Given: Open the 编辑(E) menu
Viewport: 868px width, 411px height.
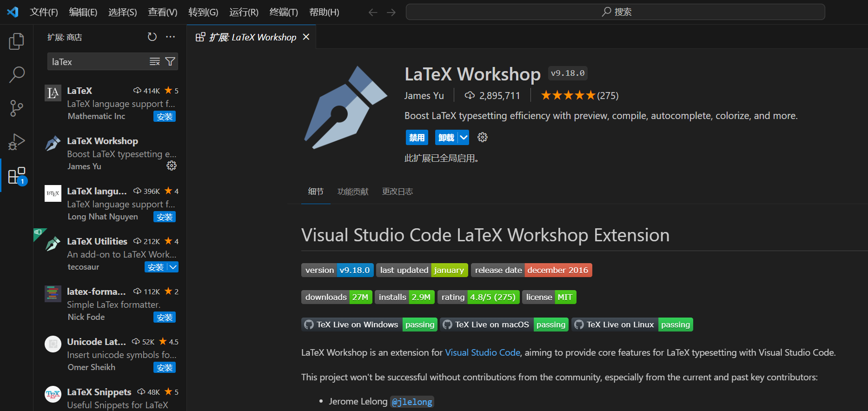Looking at the screenshot, I should tap(83, 12).
